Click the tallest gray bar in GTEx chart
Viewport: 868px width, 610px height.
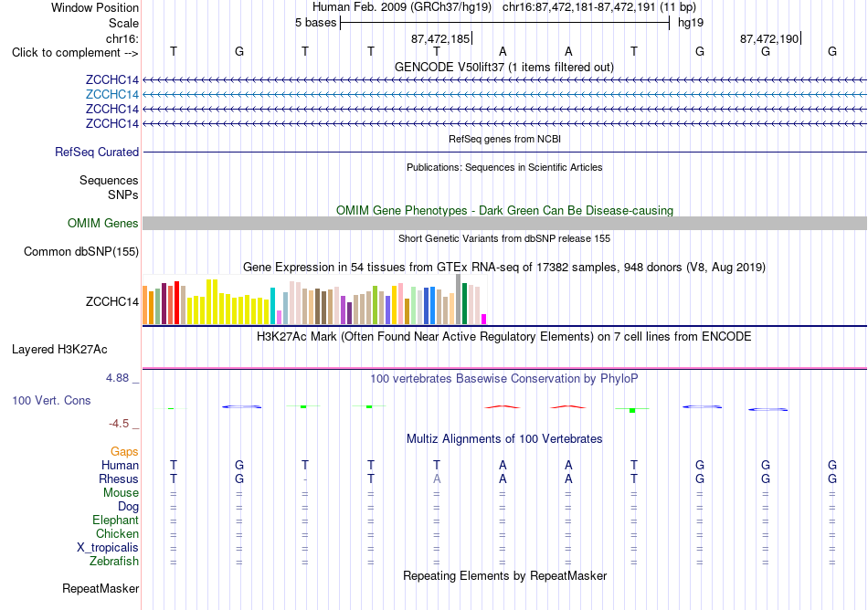coord(459,300)
